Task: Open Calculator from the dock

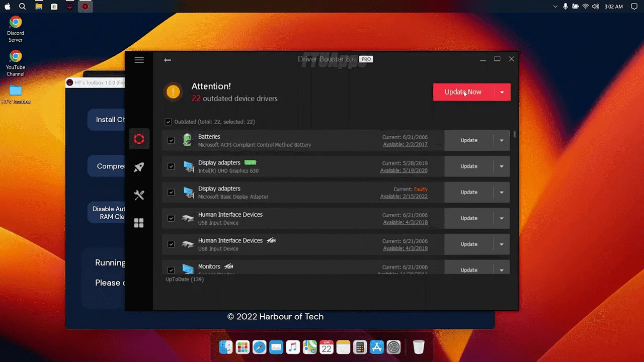Action: [x=360, y=347]
